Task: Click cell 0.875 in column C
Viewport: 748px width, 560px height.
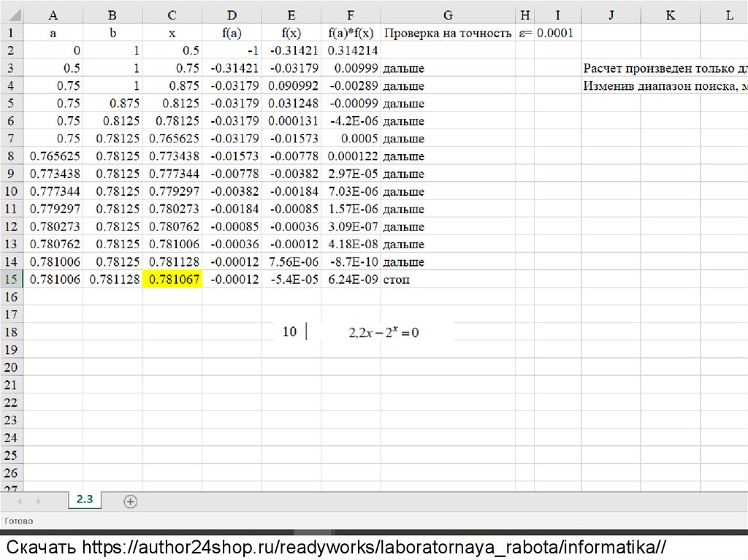Action: point(172,86)
